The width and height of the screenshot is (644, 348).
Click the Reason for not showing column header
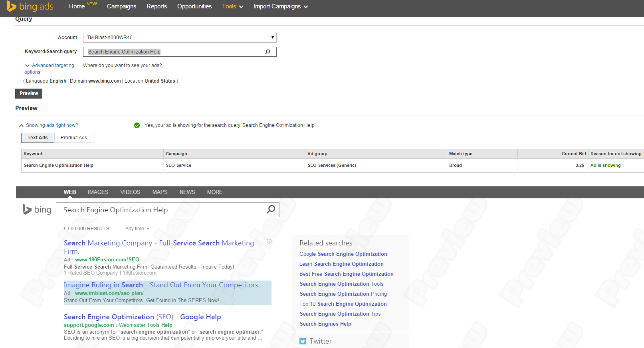(616, 154)
